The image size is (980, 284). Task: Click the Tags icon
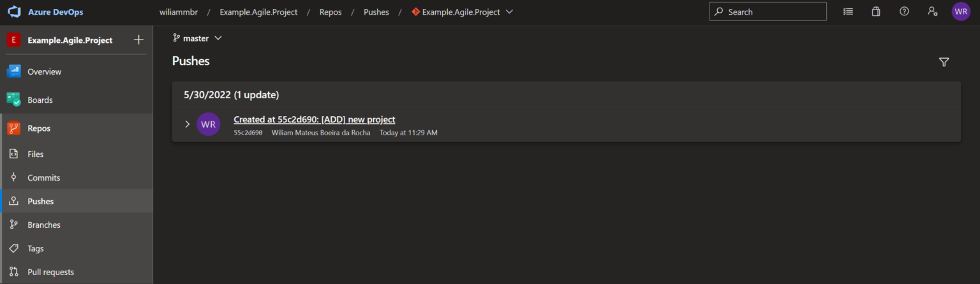(13, 248)
